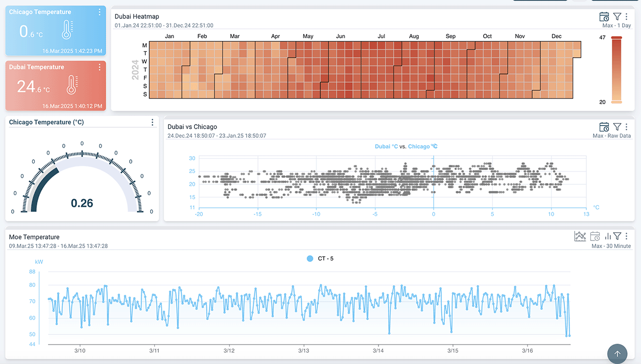Click the Moe Temperature filter funnel icon
This screenshot has width=641, height=364.
pyautogui.click(x=617, y=236)
